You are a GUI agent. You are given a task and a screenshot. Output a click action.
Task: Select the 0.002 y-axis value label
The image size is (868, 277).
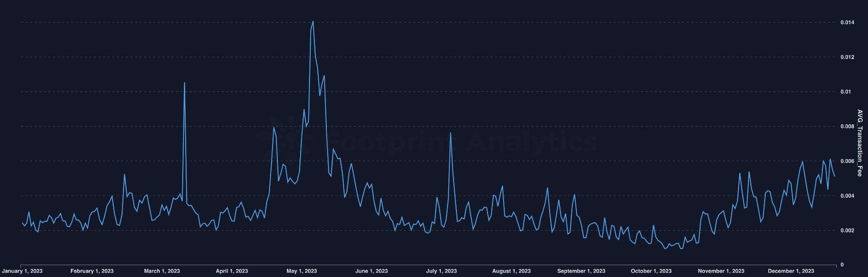pyautogui.click(x=847, y=230)
